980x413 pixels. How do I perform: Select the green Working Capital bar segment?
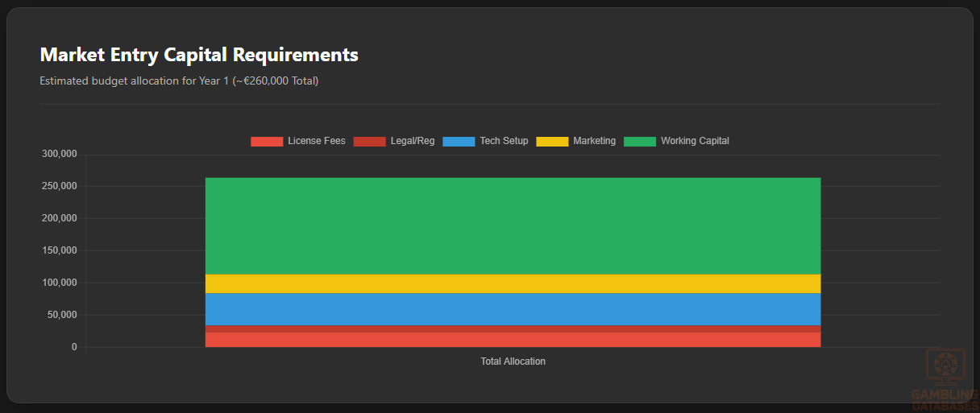tap(513, 225)
